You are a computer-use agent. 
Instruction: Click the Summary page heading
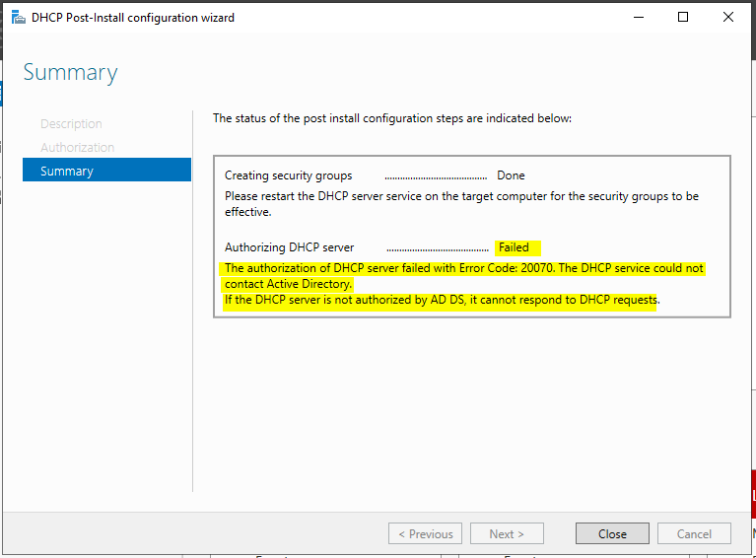pos(70,73)
